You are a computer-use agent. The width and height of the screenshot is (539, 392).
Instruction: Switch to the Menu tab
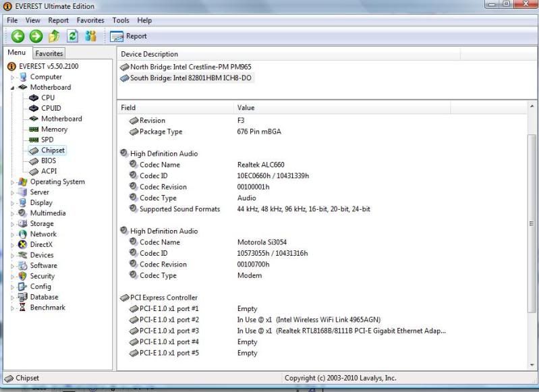(16, 52)
